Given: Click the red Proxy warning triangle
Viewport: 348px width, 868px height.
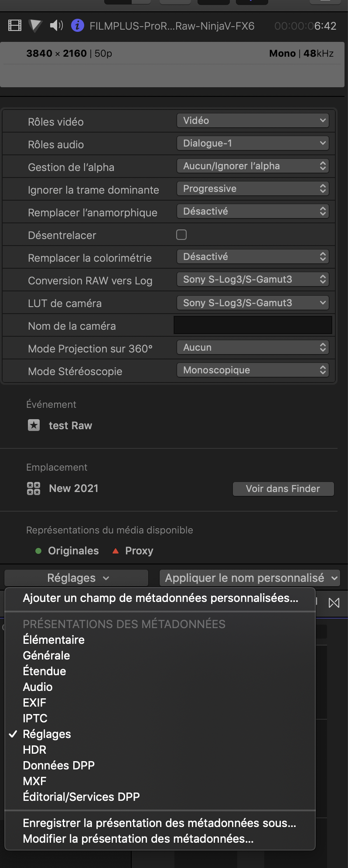Looking at the screenshot, I should click(116, 551).
